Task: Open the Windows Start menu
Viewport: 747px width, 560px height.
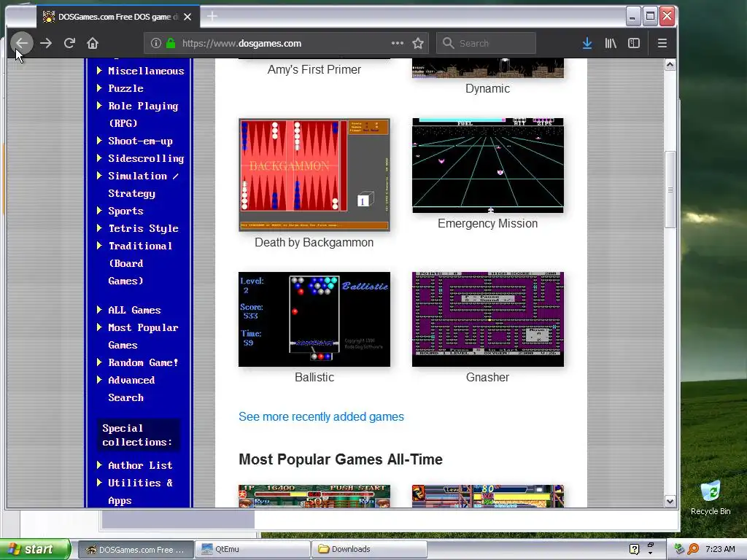Action: click(x=35, y=549)
